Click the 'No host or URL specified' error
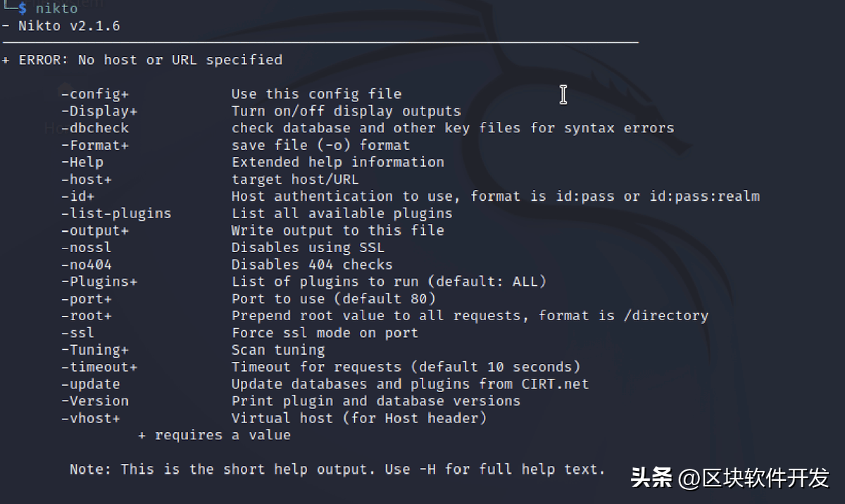 [180, 60]
